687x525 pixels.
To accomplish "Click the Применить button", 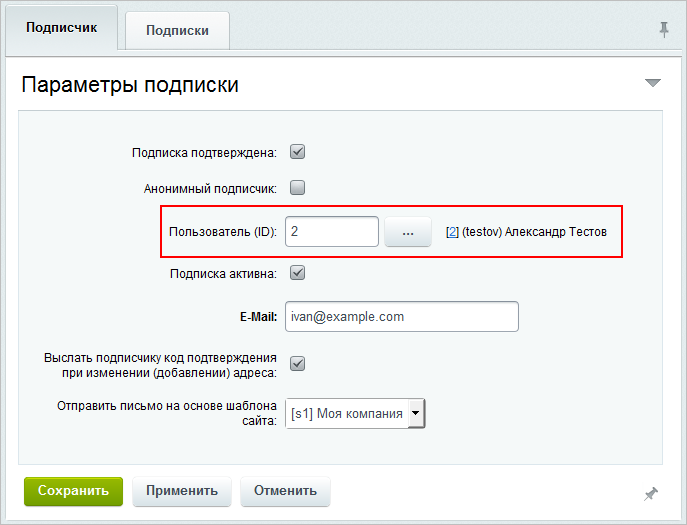I will [x=182, y=491].
